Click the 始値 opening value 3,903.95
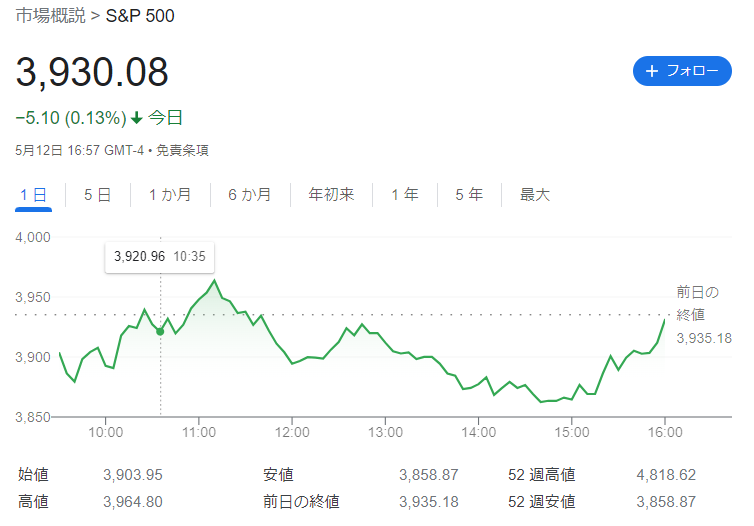The image size is (754, 526). point(132,475)
